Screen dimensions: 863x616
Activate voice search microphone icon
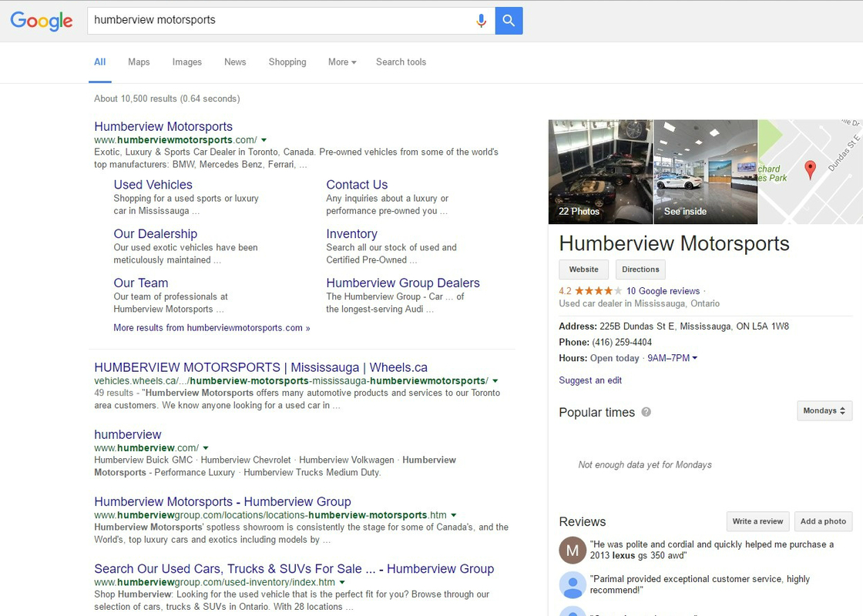tap(482, 21)
